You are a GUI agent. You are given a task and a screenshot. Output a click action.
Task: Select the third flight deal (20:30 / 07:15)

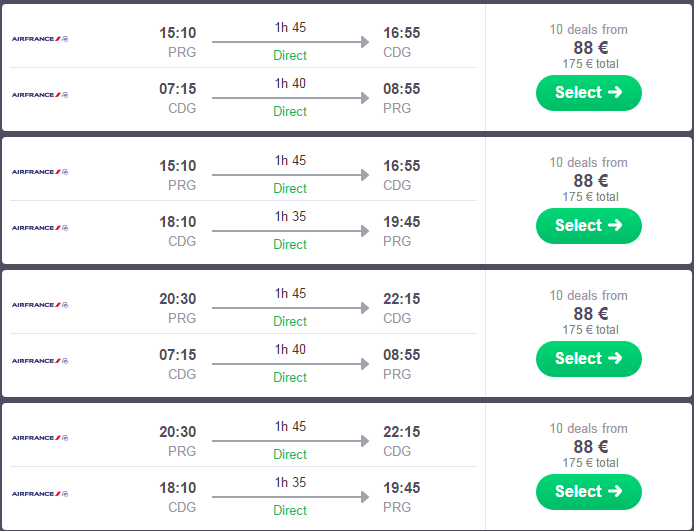(x=588, y=359)
